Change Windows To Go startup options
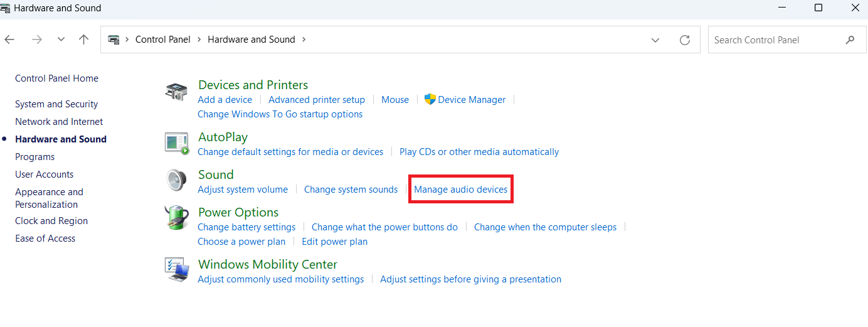Image resolution: width=868 pixels, height=327 pixels. coord(280,114)
